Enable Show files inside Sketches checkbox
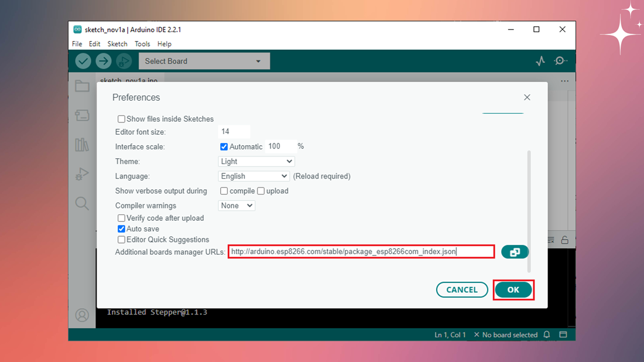The width and height of the screenshot is (644, 362). tap(121, 119)
